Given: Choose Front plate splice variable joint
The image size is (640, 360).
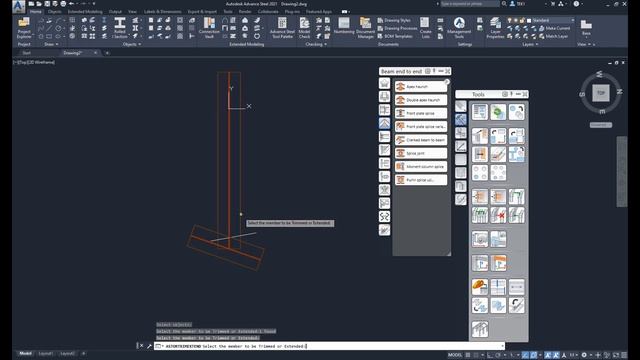Looking at the screenshot, I should coord(421,127).
